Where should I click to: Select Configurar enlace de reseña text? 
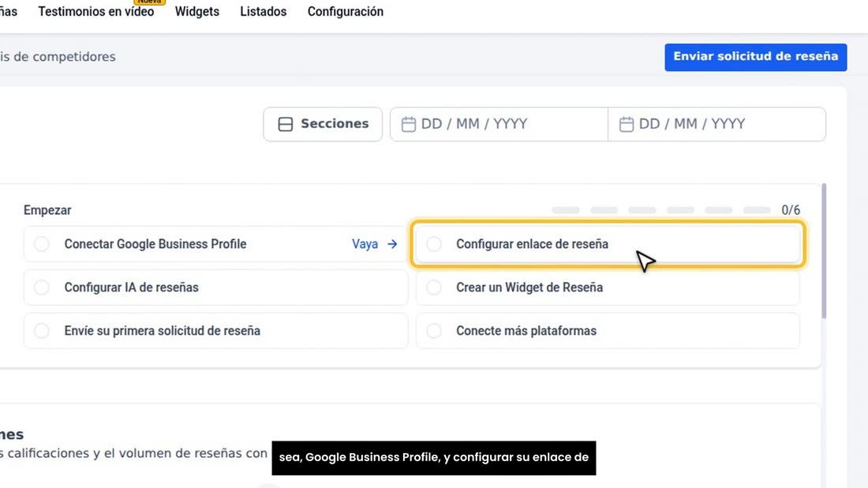tap(532, 244)
